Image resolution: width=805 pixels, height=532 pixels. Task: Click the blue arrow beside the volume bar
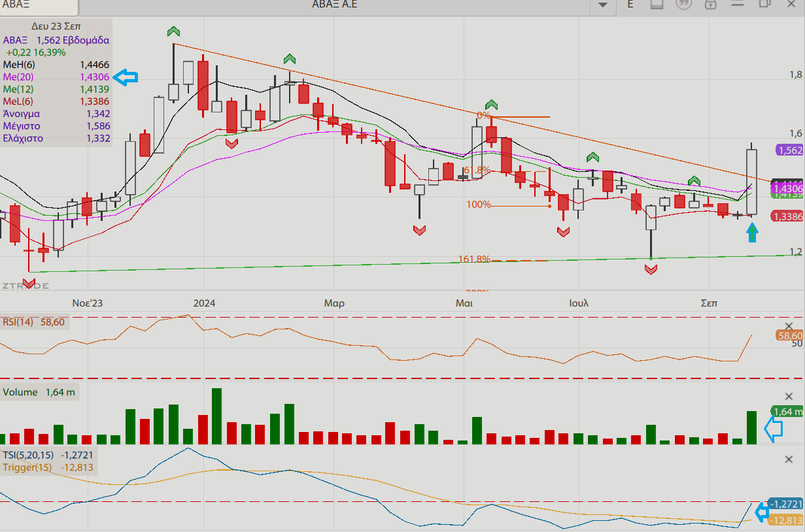click(x=774, y=429)
